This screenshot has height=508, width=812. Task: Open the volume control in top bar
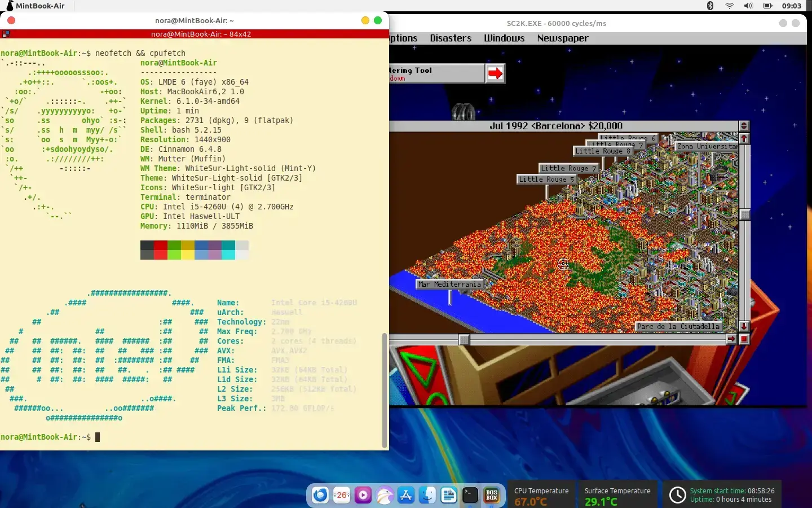pyautogui.click(x=748, y=6)
